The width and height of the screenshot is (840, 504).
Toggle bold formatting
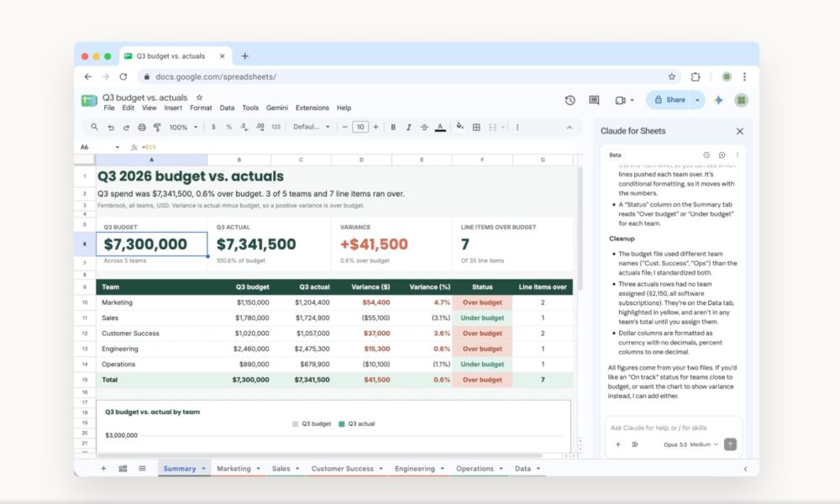393,128
